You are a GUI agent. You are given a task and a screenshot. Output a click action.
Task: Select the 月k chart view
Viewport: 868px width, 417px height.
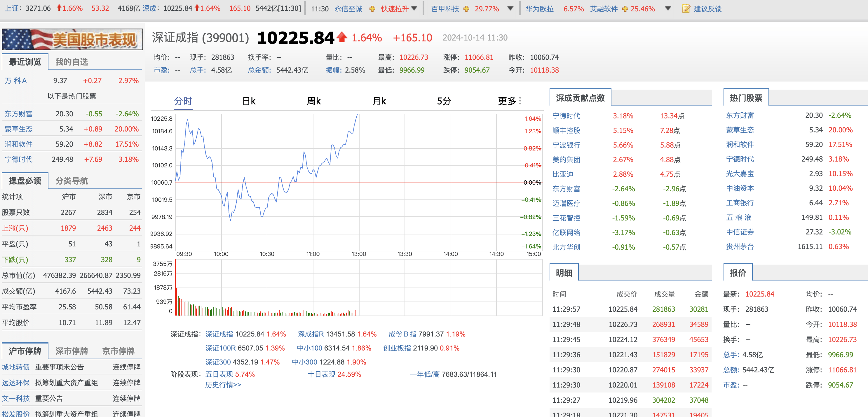(379, 100)
